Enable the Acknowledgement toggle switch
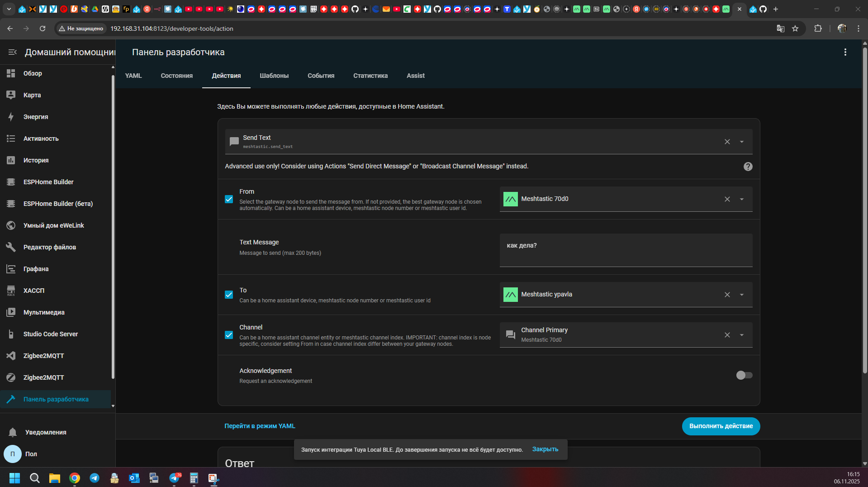Viewport: 868px width, 487px height. click(744, 375)
